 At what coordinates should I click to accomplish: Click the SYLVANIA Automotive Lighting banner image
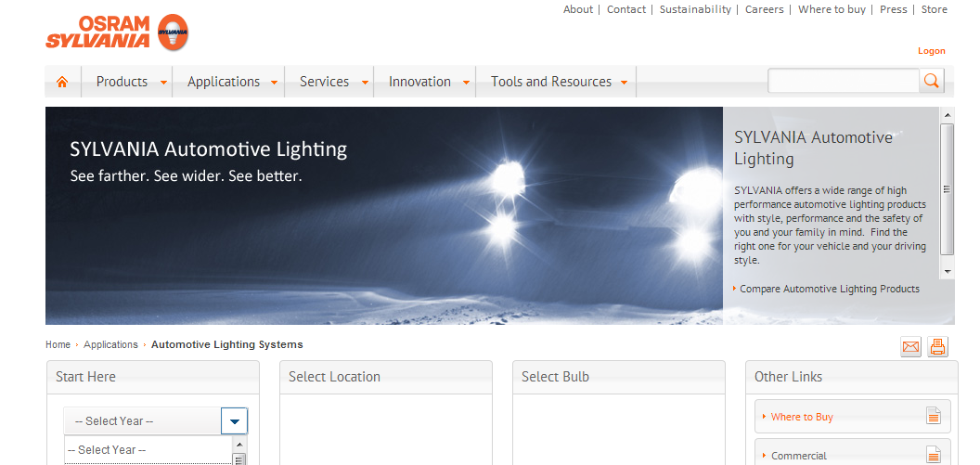(x=384, y=215)
